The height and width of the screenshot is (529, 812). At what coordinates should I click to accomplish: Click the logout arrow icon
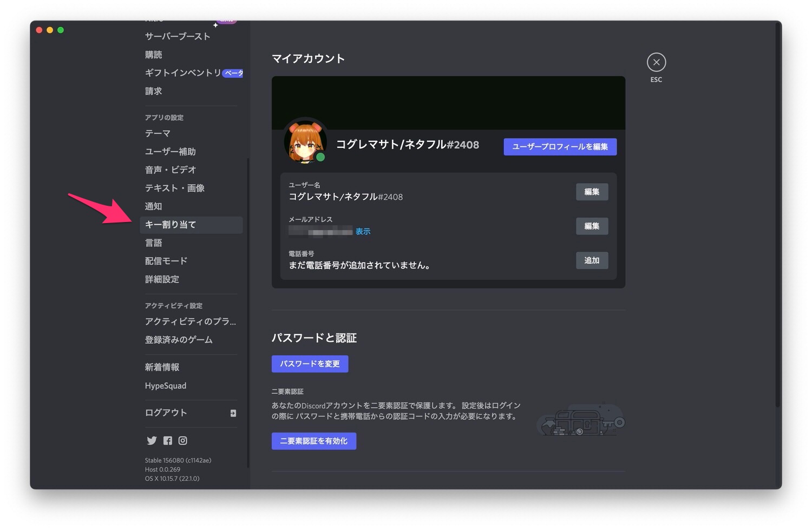click(233, 413)
